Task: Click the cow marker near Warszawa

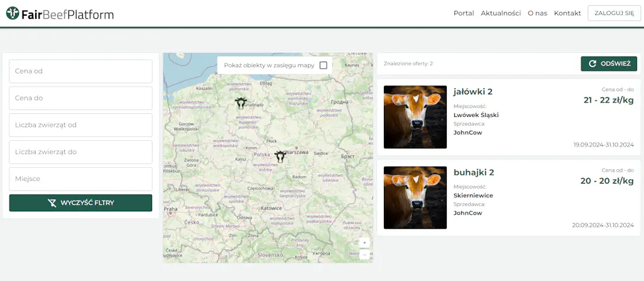Action: pyautogui.click(x=280, y=157)
